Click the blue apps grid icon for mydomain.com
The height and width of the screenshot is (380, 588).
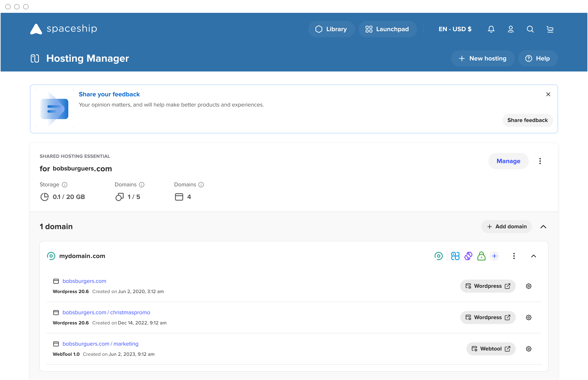[455, 256]
